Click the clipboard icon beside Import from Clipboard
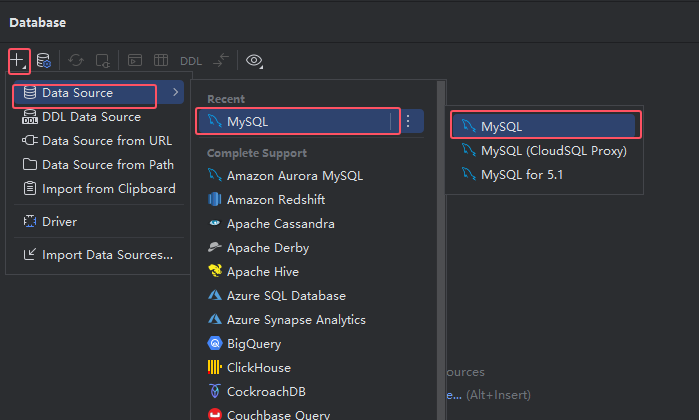The width and height of the screenshot is (699, 420). (30, 189)
